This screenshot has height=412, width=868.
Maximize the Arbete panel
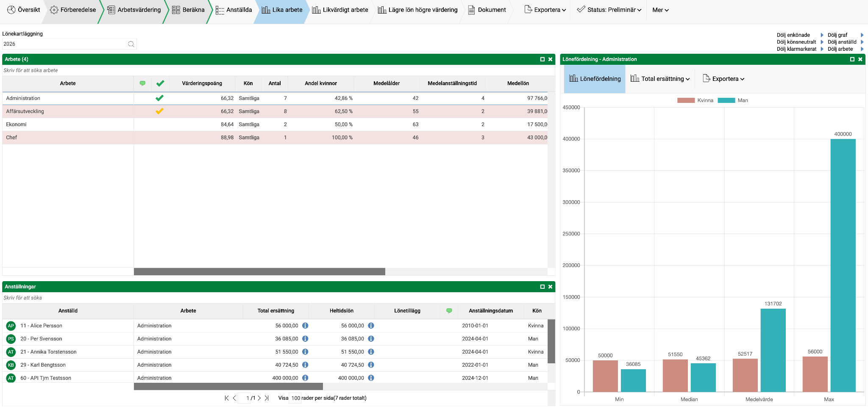pyautogui.click(x=542, y=59)
